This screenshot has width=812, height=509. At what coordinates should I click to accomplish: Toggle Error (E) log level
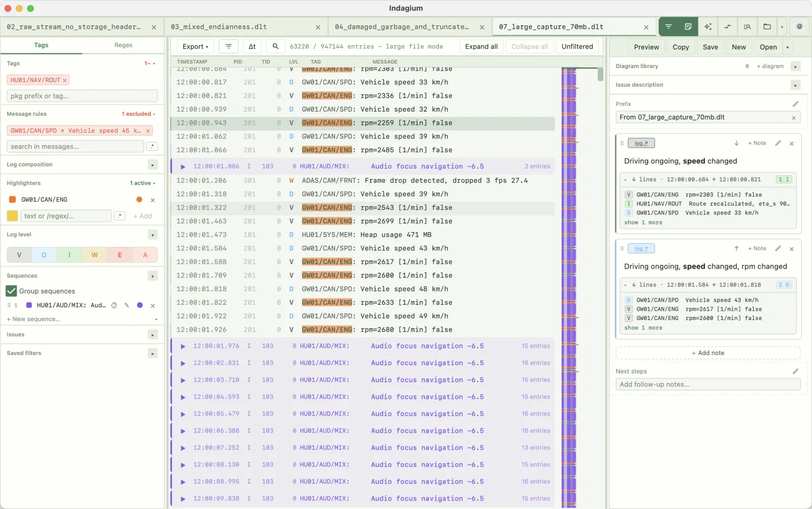tap(120, 255)
